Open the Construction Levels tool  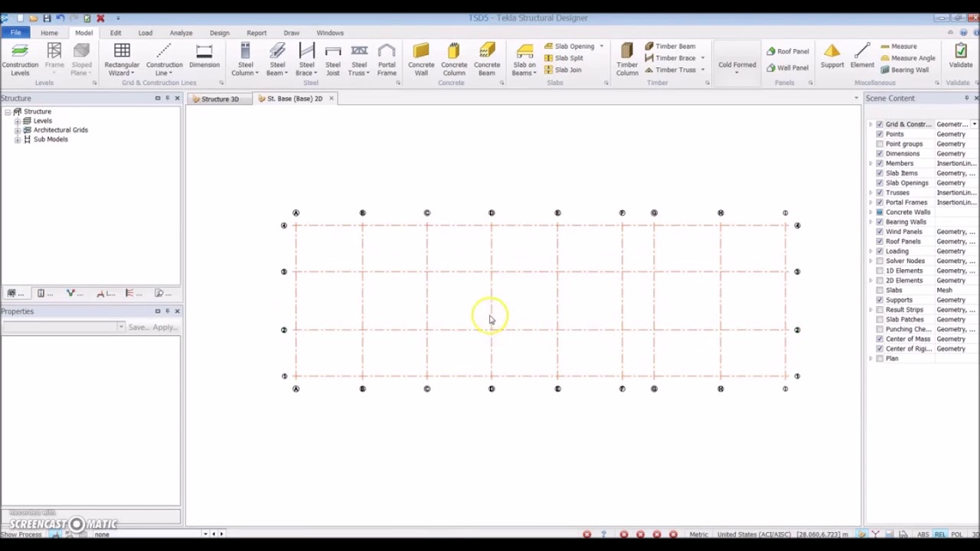tap(20, 60)
